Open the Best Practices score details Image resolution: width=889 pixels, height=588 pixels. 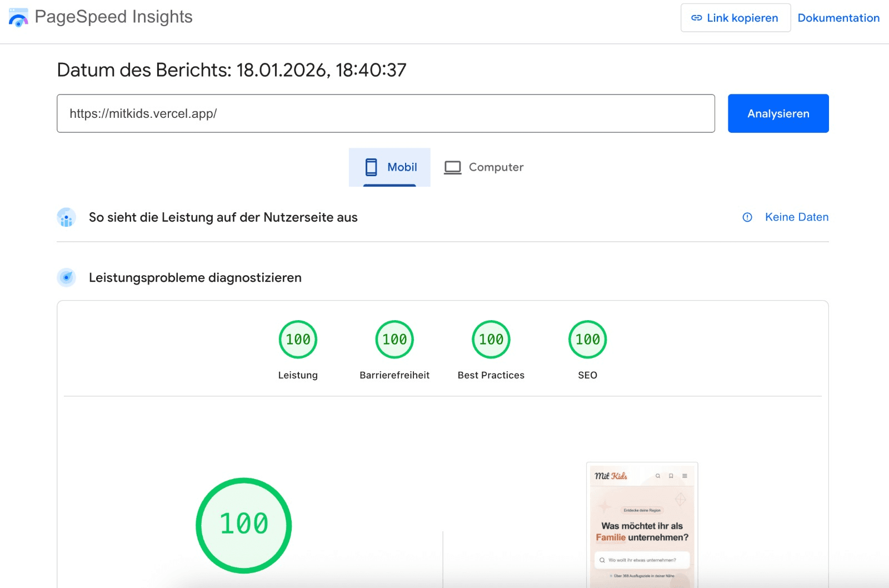click(x=491, y=339)
